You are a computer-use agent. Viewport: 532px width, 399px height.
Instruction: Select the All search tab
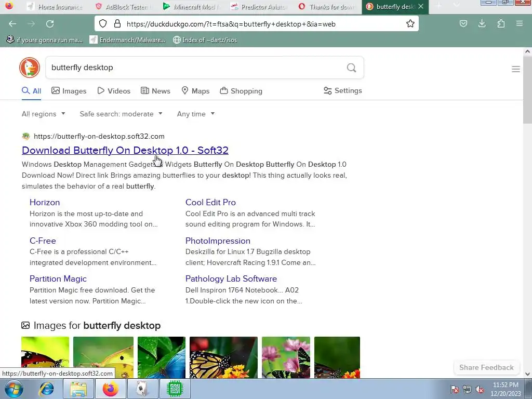[32, 91]
